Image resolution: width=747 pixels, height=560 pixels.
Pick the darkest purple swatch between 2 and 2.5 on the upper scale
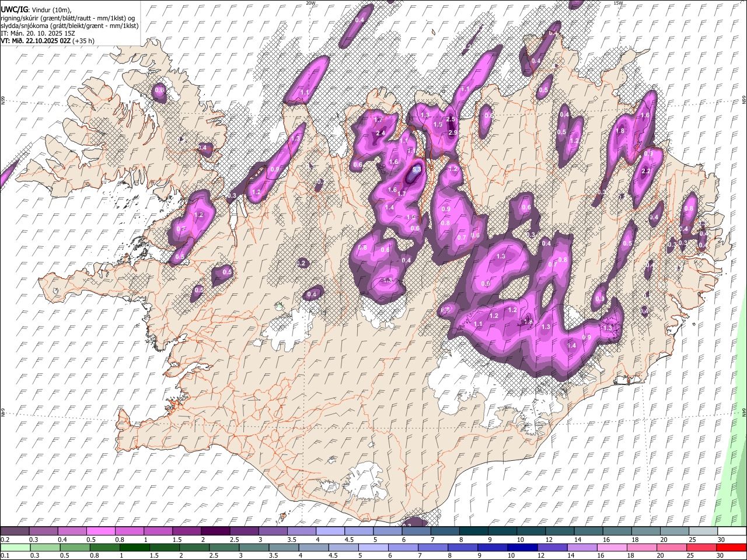(x=215, y=531)
